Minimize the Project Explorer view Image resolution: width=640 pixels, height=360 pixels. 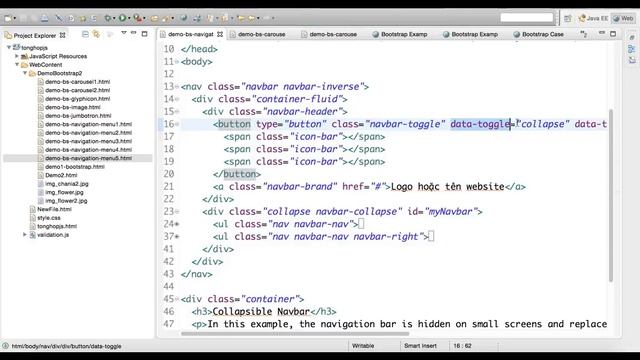tap(133, 33)
